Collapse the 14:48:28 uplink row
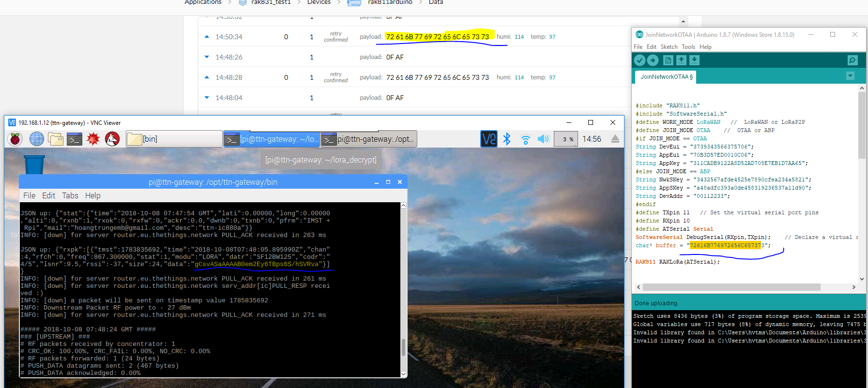 click(x=207, y=77)
